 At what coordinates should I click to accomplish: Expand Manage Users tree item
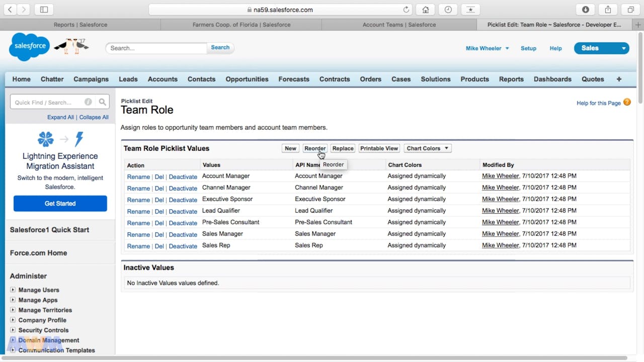(13, 290)
